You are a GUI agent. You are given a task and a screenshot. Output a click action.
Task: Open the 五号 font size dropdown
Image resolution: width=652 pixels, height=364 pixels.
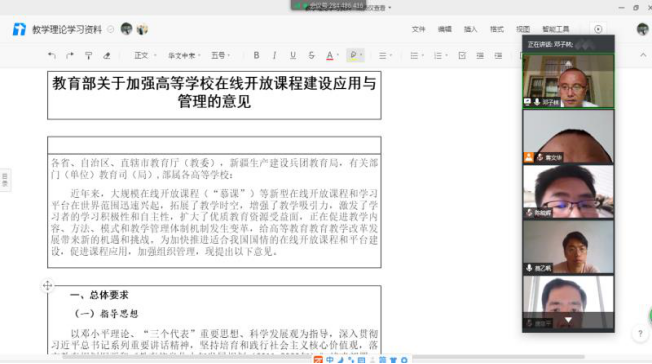pos(221,55)
